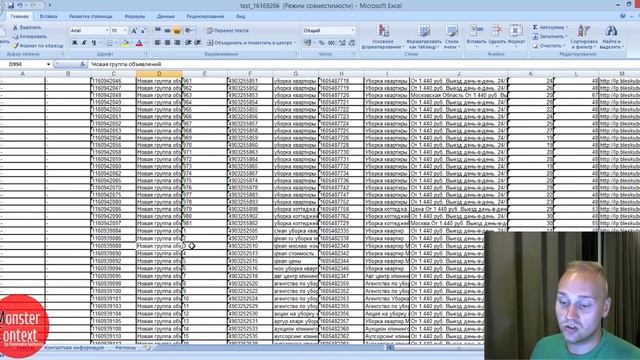Toggle Перенос текста wrap text
This screenshot has height=360, width=640.
click(x=228, y=31)
